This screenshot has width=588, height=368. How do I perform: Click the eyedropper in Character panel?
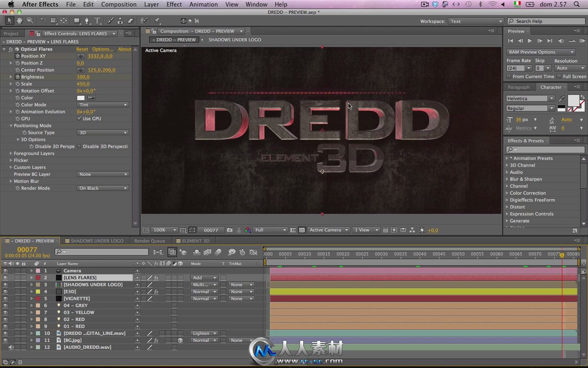(562, 99)
